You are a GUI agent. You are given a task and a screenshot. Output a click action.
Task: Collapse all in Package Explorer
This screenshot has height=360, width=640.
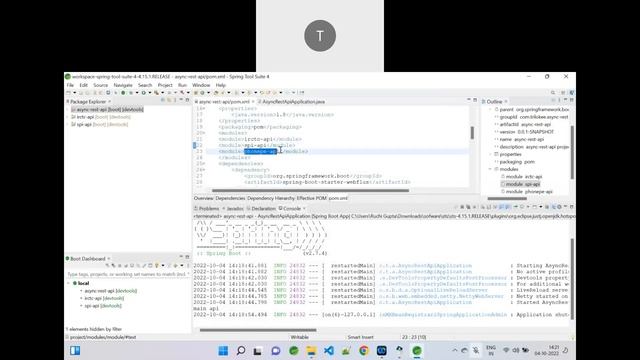click(163, 100)
